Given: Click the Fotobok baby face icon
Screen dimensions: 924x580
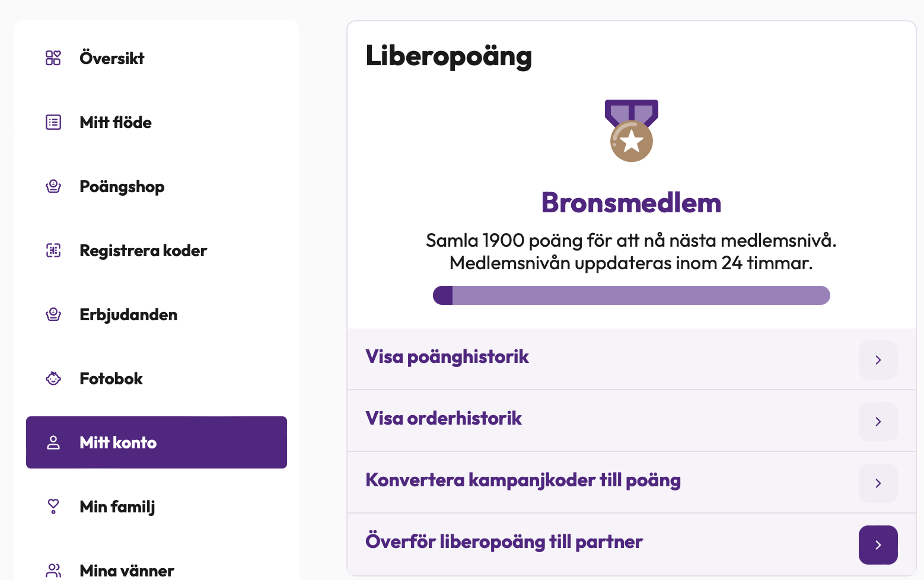Looking at the screenshot, I should pyautogui.click(x=53, y=378).
